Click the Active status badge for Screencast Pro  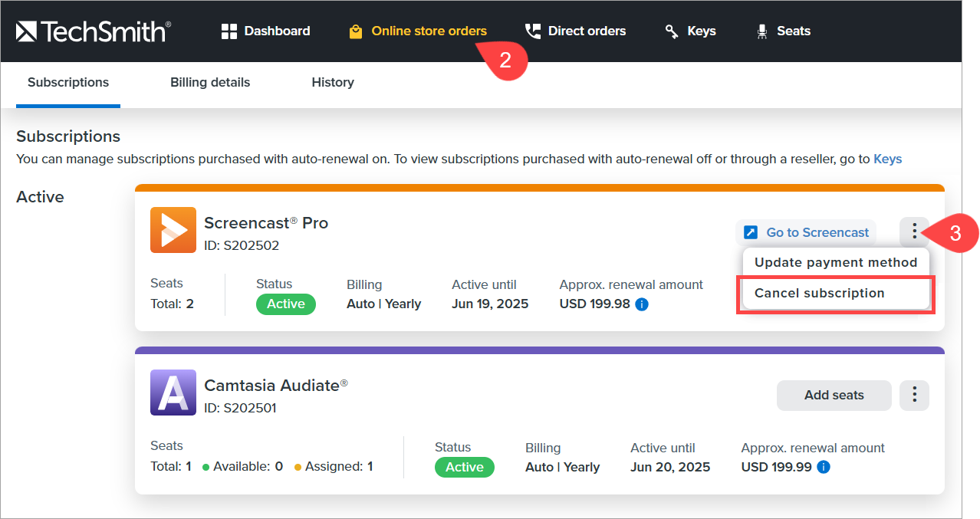tap(286, 304)
